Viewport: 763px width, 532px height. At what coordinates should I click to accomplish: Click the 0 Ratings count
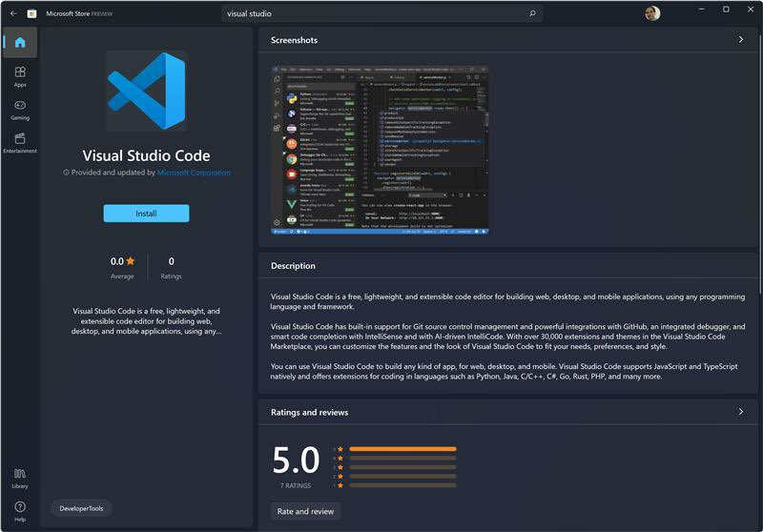[172, 261]
